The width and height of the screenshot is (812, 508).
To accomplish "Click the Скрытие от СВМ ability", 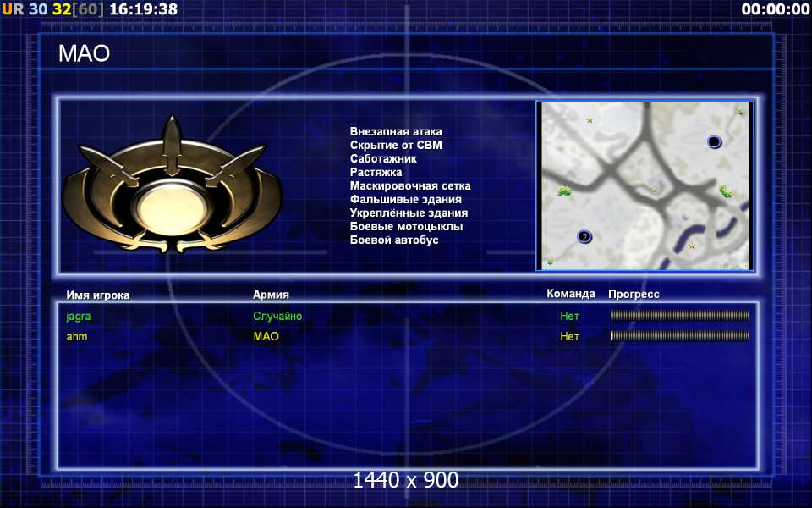I will point(396,145).
